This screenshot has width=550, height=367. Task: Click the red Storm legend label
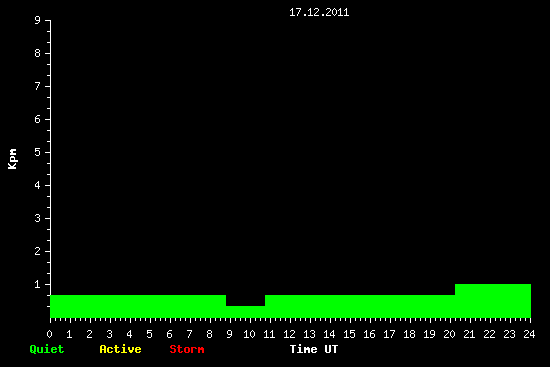(x=187, y=349)
